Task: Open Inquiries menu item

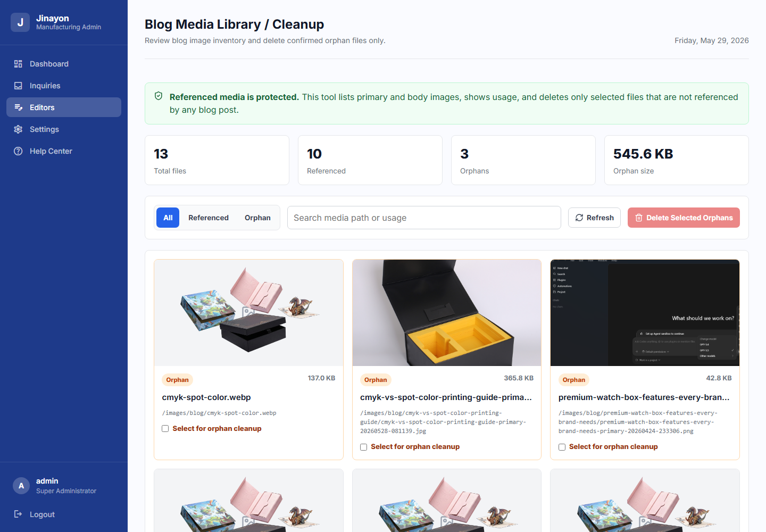Action: pos(64,86)
